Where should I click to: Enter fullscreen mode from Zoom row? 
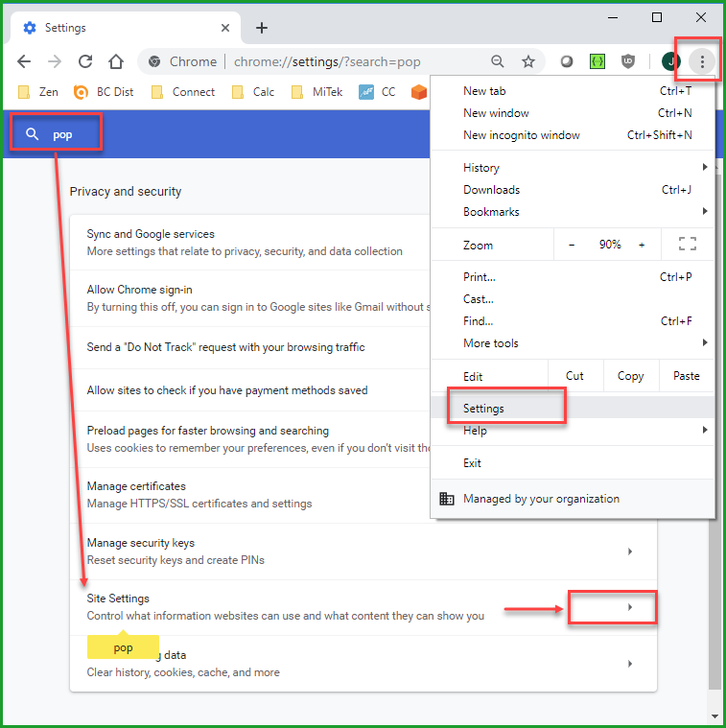click(x=687, y=244)
